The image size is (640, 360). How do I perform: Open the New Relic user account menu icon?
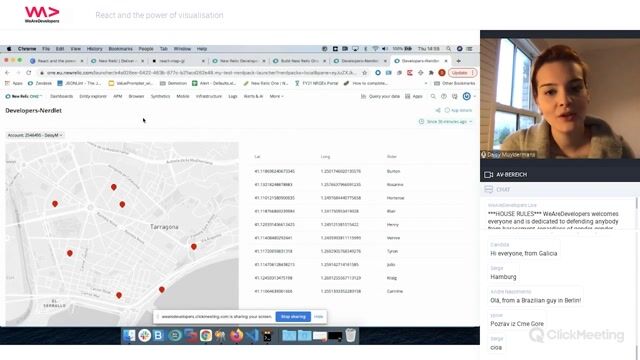467,96
